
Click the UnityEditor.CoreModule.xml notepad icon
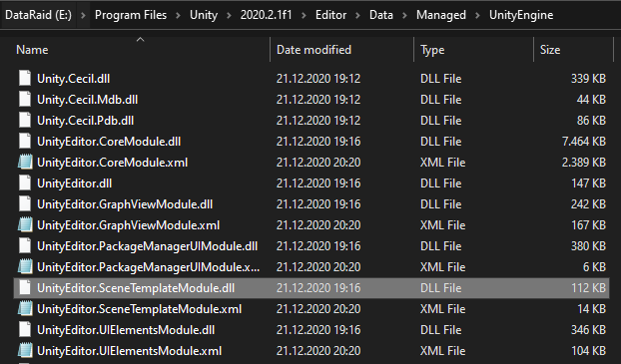tap(25, 163)
